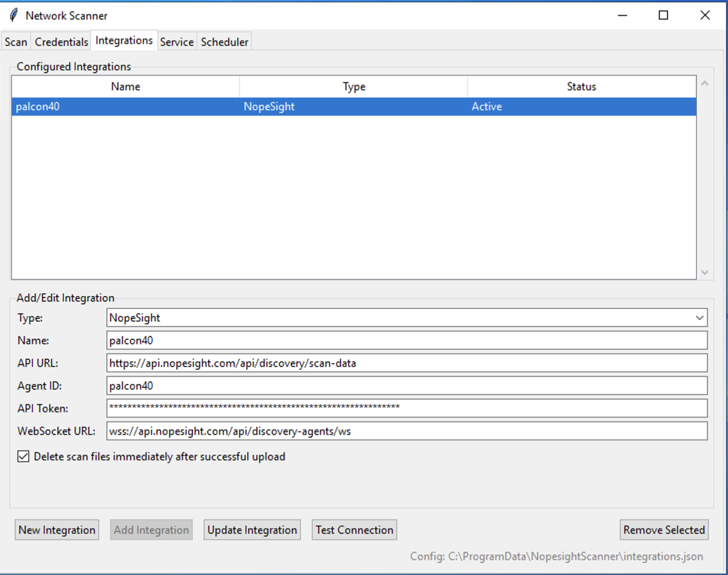Click the feather app icon in titlebar

click(x=13, y=15)
